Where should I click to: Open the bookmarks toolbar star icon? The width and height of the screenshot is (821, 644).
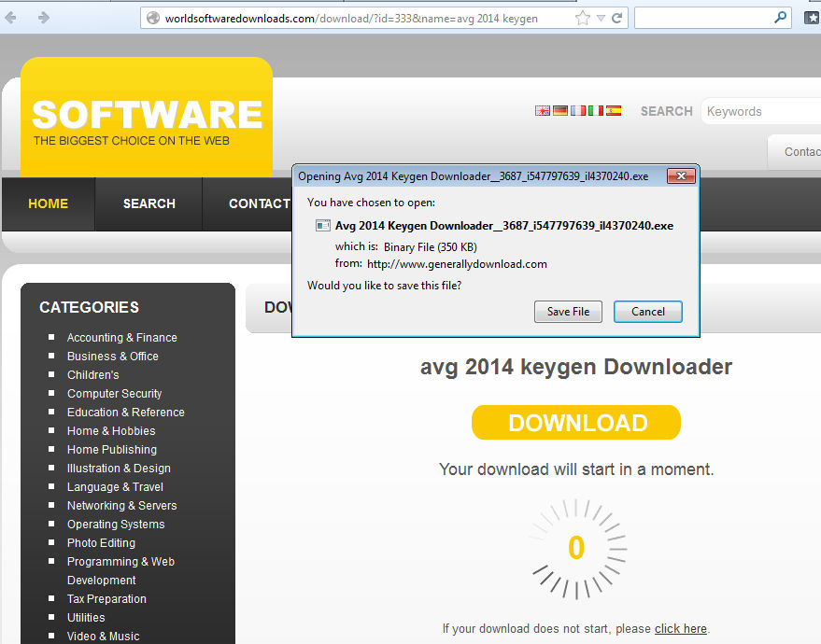coord(812,18)
